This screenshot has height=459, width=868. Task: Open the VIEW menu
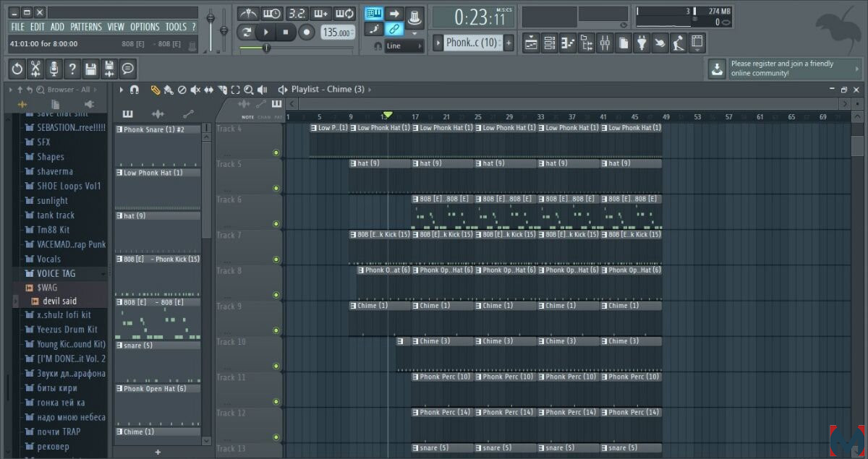coord(116,27)
